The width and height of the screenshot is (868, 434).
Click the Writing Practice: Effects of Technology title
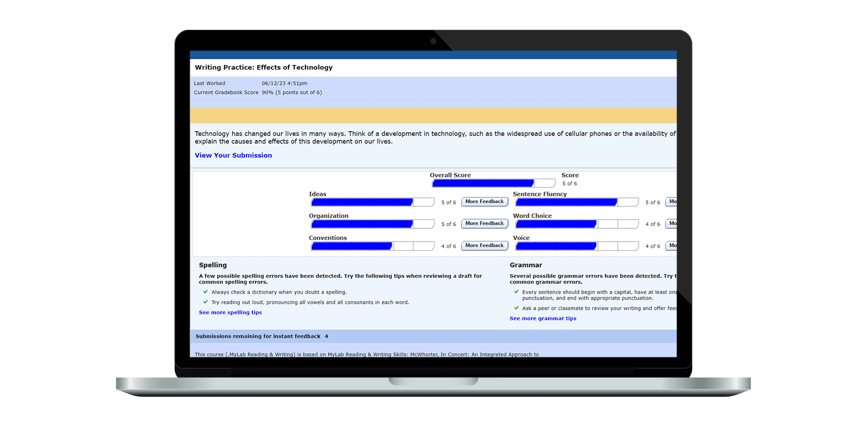pyautogui.click(x=264, y=68)
